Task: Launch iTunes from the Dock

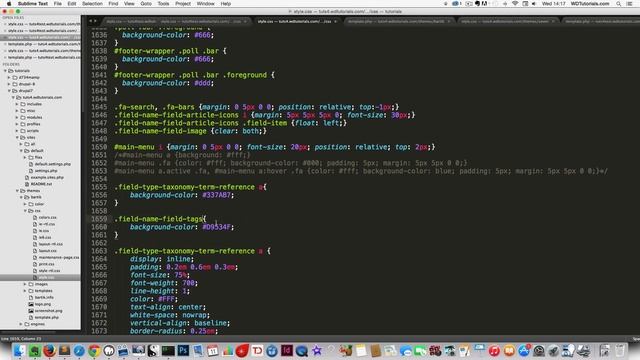Action: [x=494, y=351]
